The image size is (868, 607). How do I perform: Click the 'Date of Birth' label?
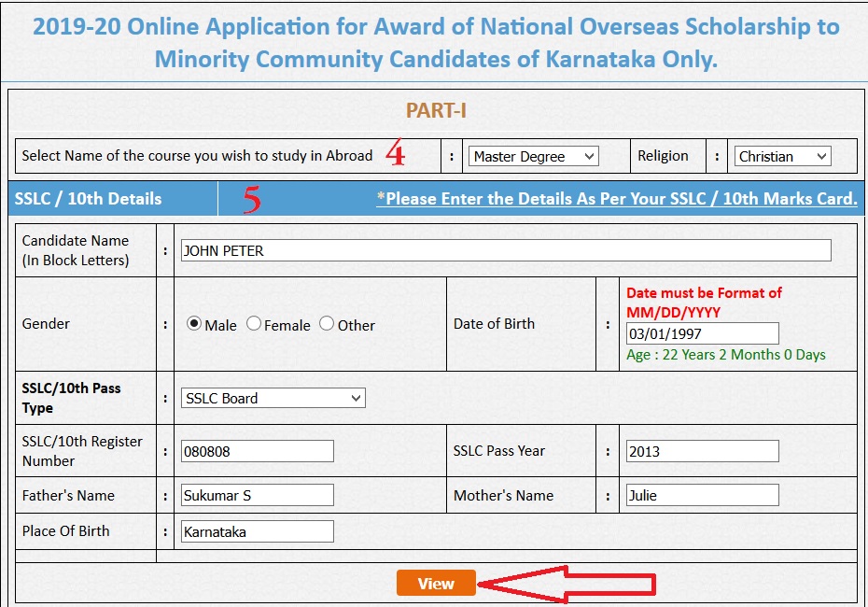494,323
